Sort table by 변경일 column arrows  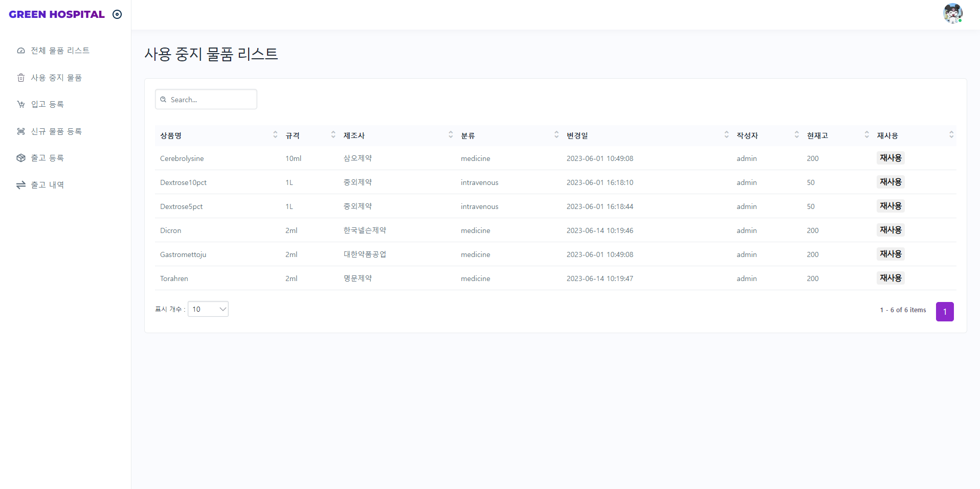point(727,134)
